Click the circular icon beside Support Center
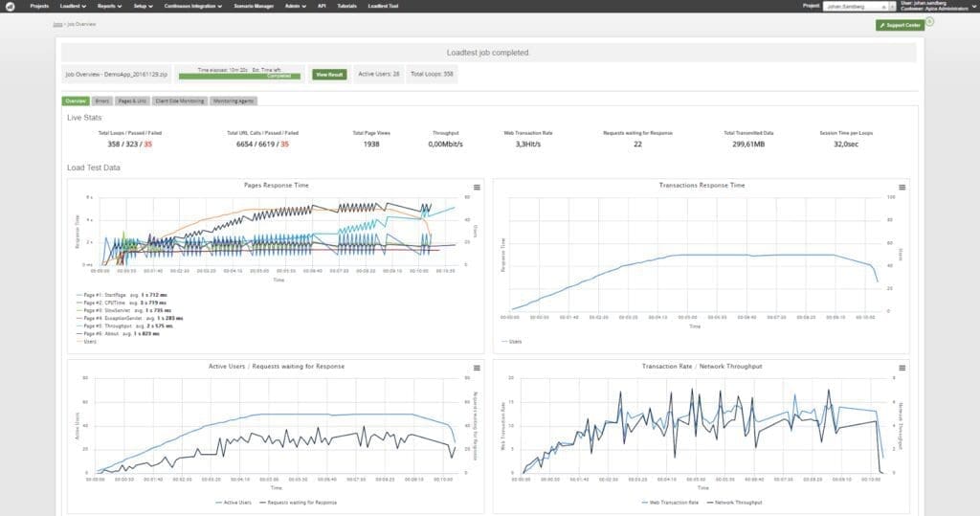Image resolution: width=980 pixels, height=516 pixels. click(x=929, y=21)
